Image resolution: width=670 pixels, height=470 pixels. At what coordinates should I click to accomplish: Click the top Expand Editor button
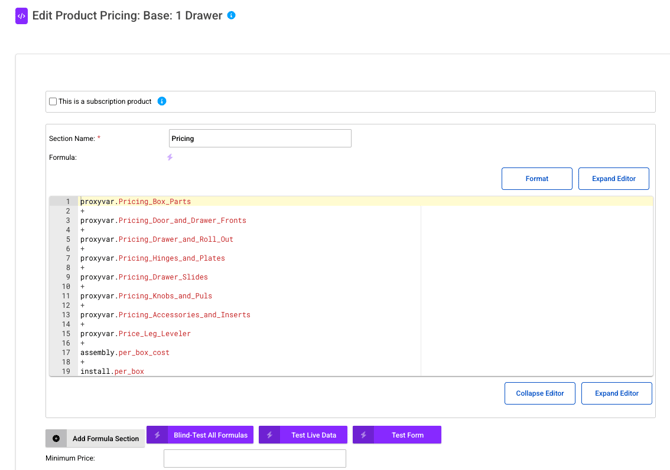click(x=613, y=178)
